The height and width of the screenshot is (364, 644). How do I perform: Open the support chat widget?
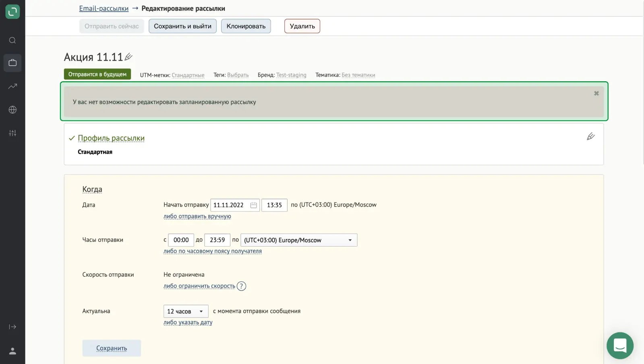click(620, 345)
